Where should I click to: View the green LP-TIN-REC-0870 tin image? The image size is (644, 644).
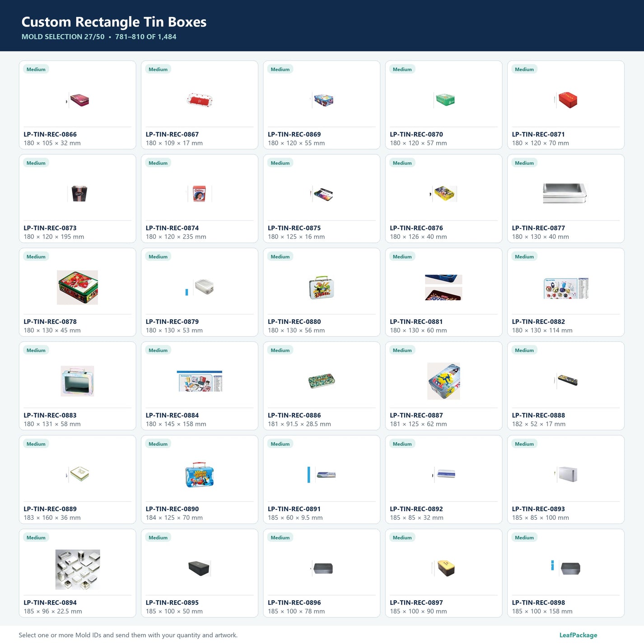444,100
